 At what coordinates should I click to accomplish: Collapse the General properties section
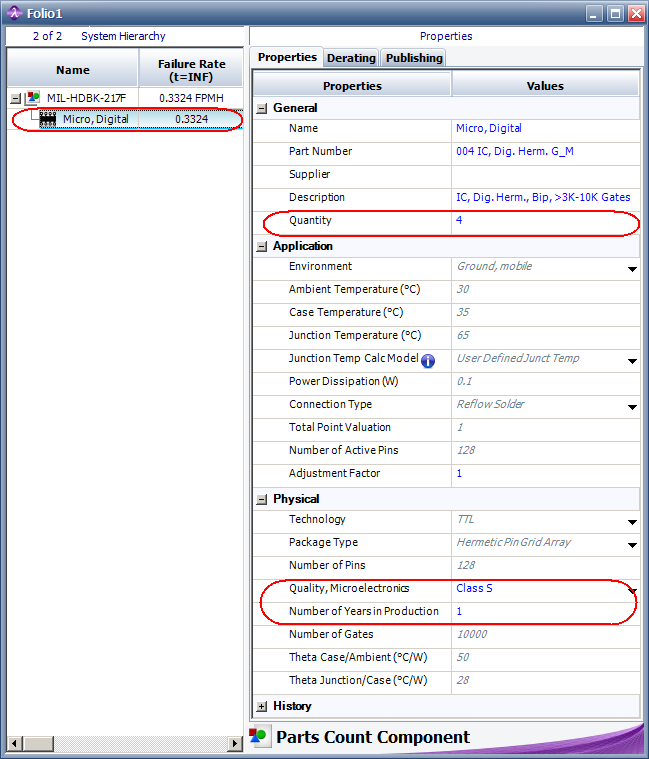click(x=262, y=108)
